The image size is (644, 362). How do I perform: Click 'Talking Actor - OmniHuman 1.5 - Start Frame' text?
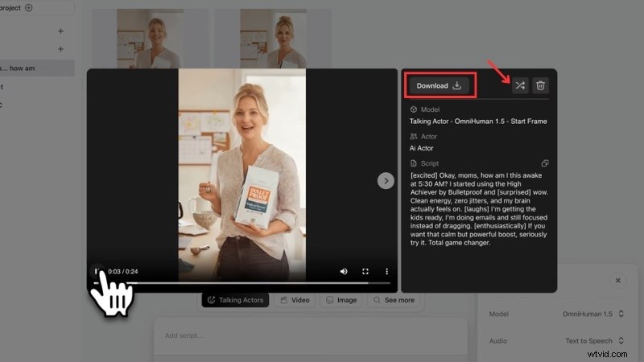coord(478,121)
